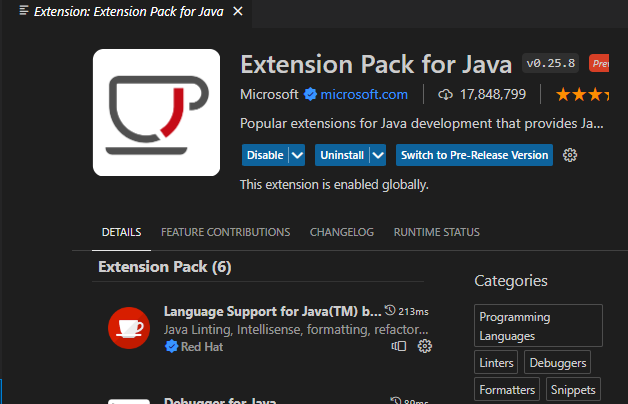
Task: Click the preview tab list icon
Action: (x=24, y=11)
